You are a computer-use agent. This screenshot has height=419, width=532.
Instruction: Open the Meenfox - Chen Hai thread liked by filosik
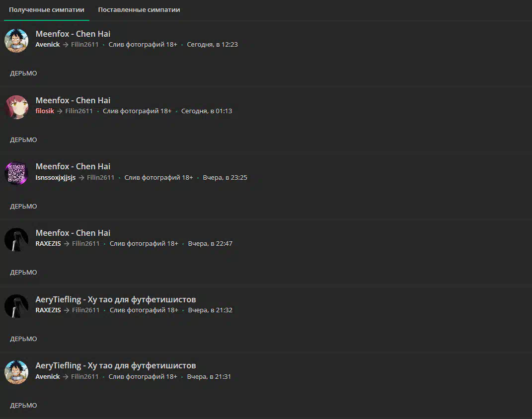click(x=73, y=100)
